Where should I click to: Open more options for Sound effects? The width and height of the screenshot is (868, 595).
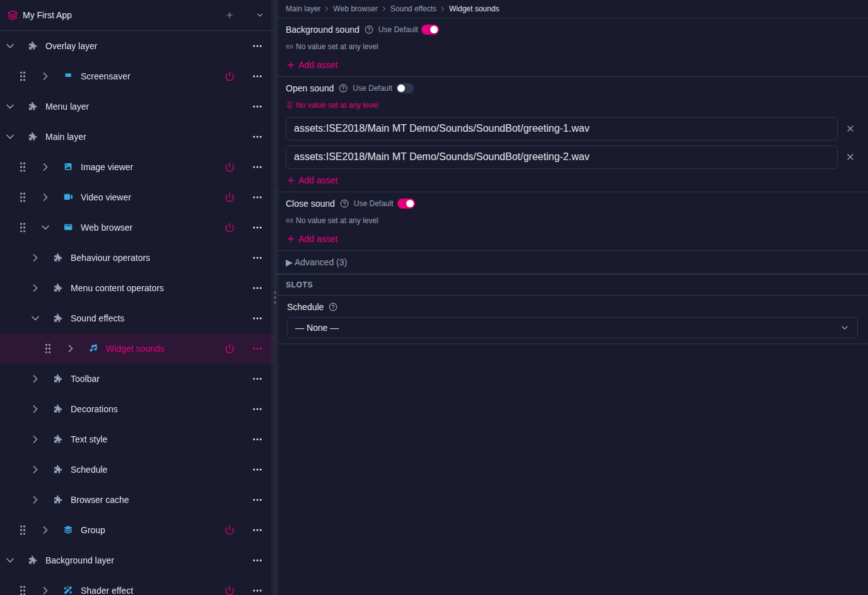click(257, 318)
